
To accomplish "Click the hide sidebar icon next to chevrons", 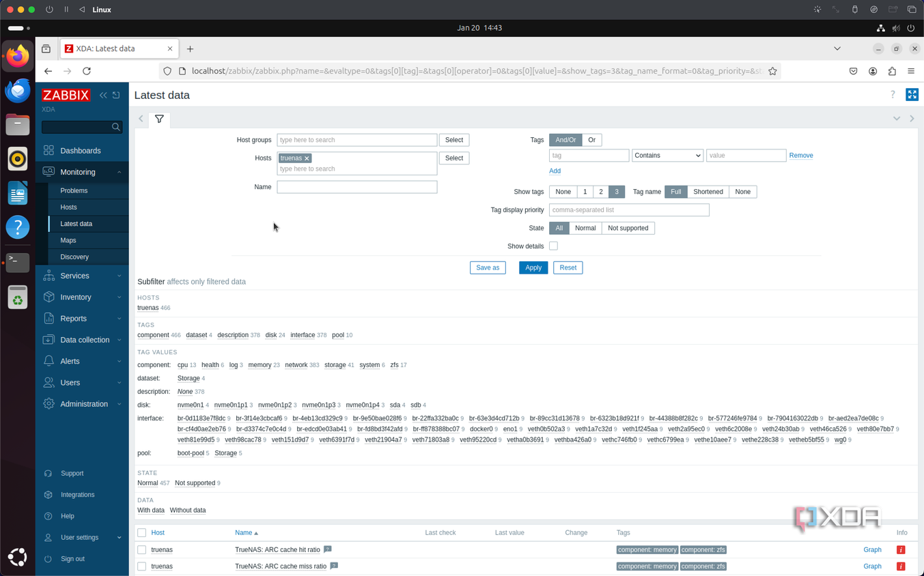I will point(116,95).
